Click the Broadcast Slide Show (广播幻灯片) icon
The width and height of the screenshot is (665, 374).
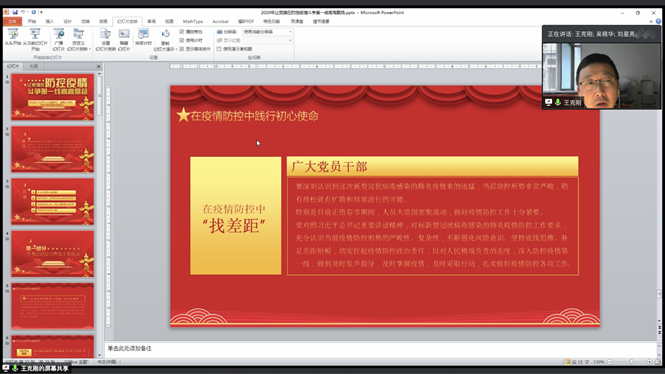point(59,39)
